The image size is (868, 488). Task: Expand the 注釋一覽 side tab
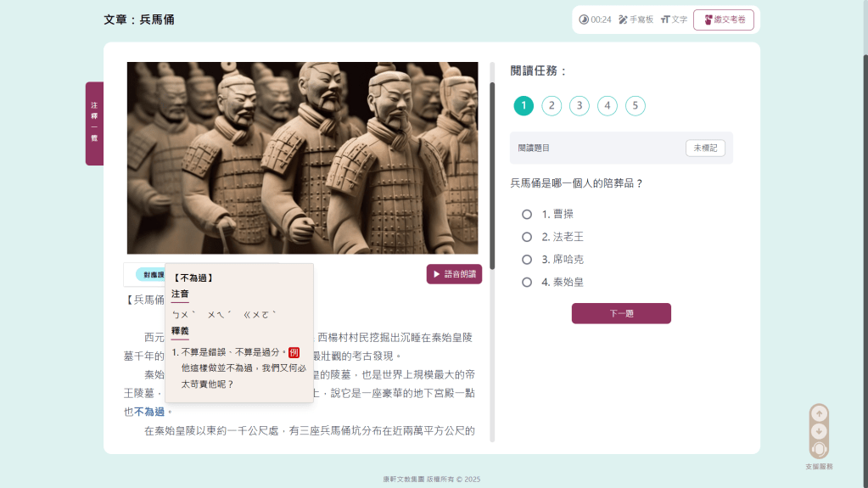tap(94, 123)
